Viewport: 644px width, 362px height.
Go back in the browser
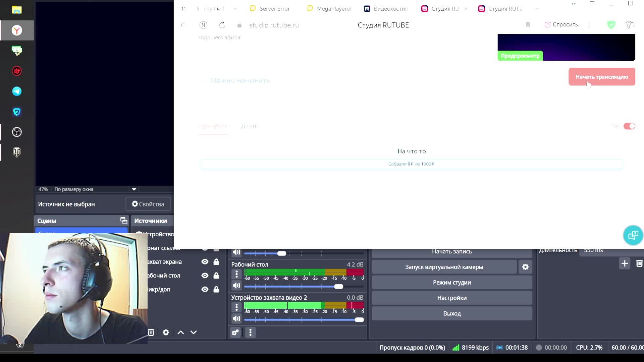pos(184,25)
